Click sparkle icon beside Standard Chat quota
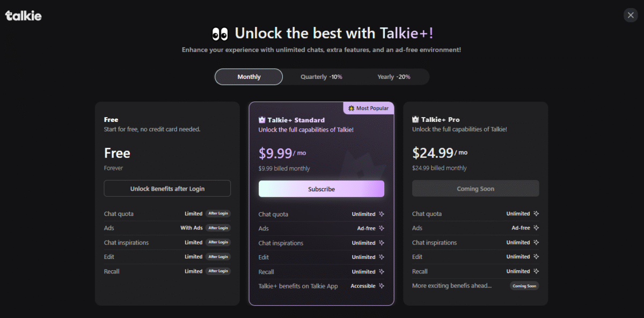 [x=382, y=214]
